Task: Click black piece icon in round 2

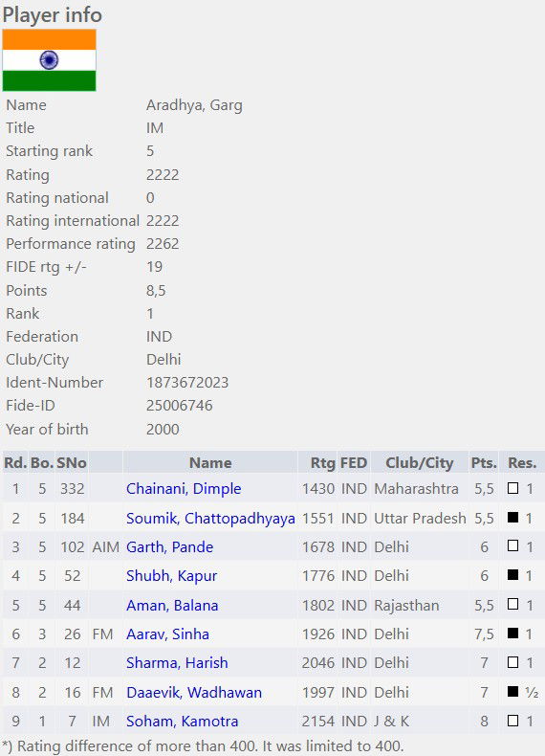Action: pyautogui.click(x=513, y=518)
